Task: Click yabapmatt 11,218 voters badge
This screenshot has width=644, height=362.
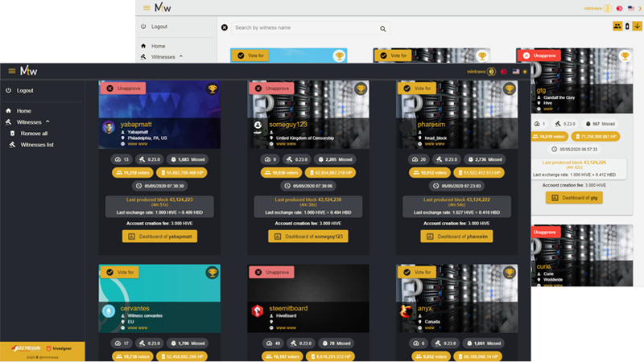Action: click(x=133, y=173)
